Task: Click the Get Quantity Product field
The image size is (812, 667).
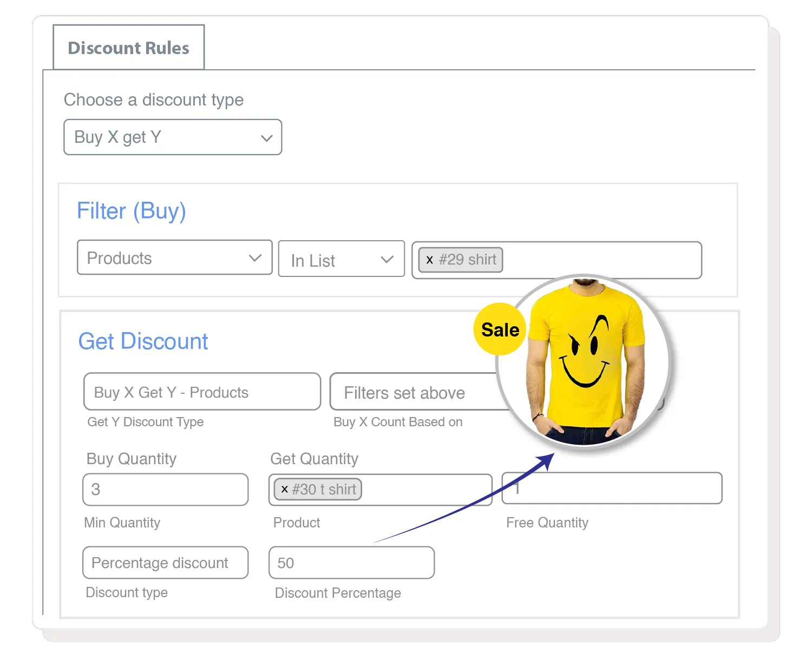Action: (x=381, y=490)
